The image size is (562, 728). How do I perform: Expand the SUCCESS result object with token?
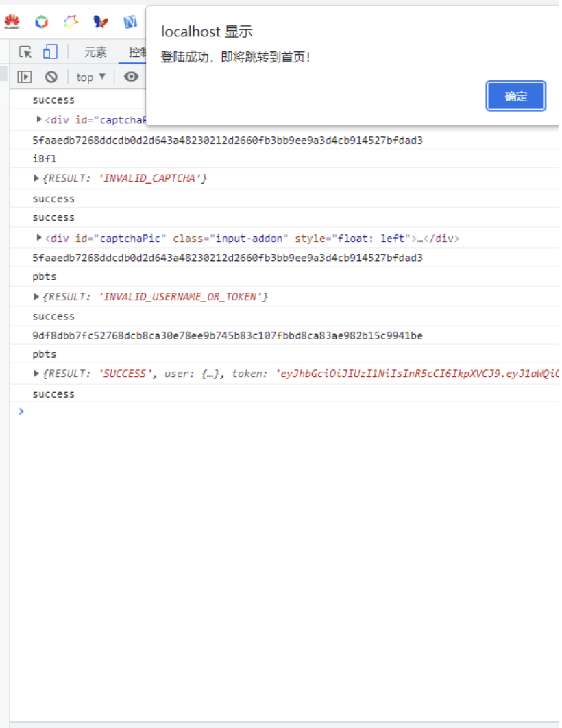36,374
